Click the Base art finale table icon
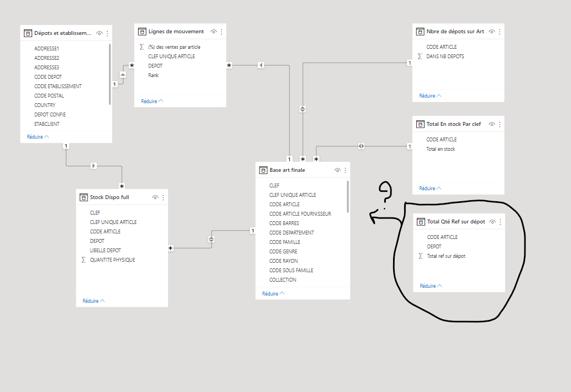Image resolution: width=571 pixels, height=392 pixels. (x=263, y=170)
